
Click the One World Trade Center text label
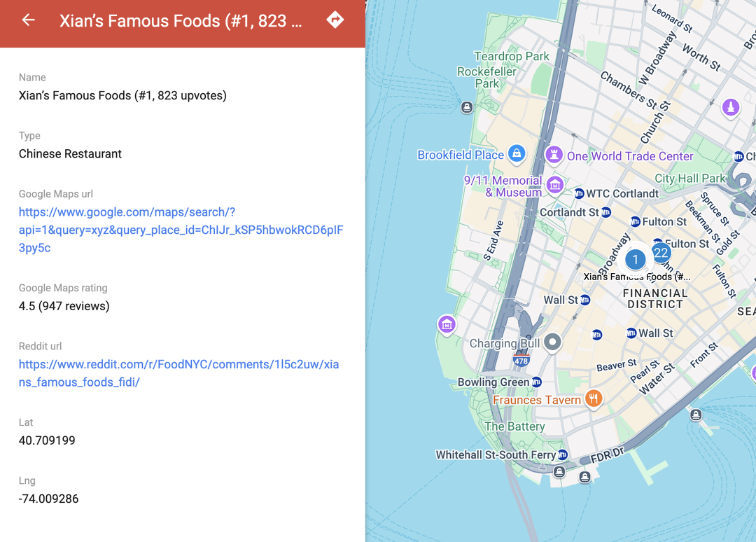pos(630,156)
